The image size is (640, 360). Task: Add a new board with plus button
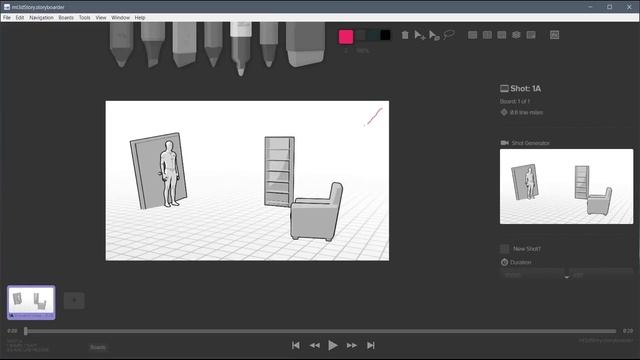click(x=74, y=300)
